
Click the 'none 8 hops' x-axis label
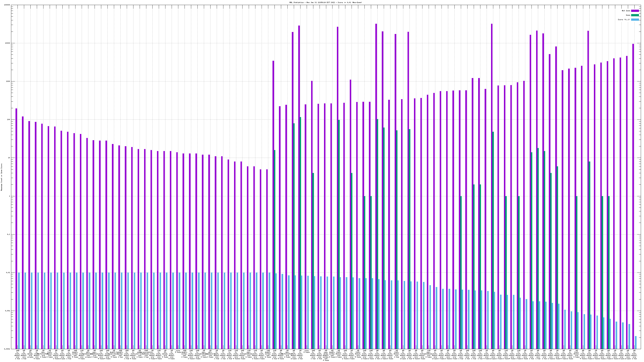[x=307, y=352]
